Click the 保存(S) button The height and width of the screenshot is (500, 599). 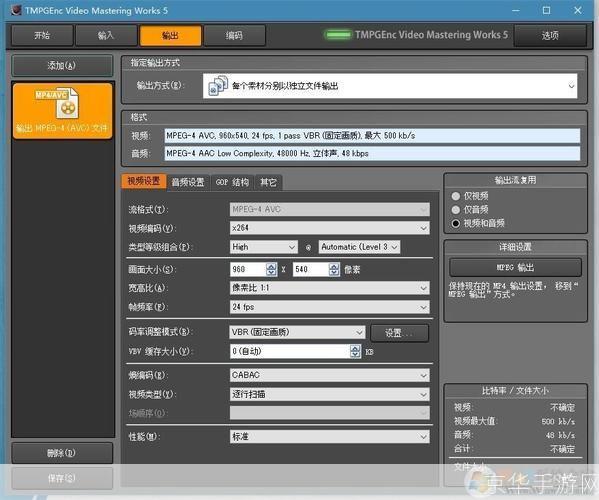point(62,478)
